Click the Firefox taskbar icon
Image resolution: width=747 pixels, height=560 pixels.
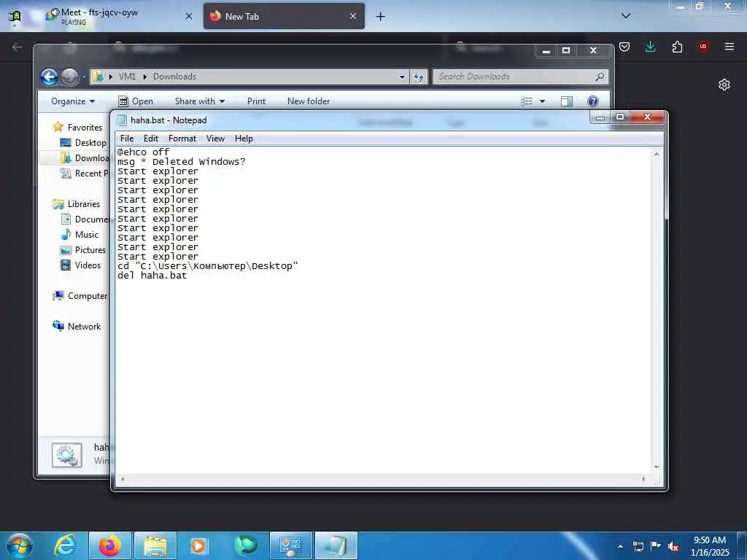[x=110, y=545]
